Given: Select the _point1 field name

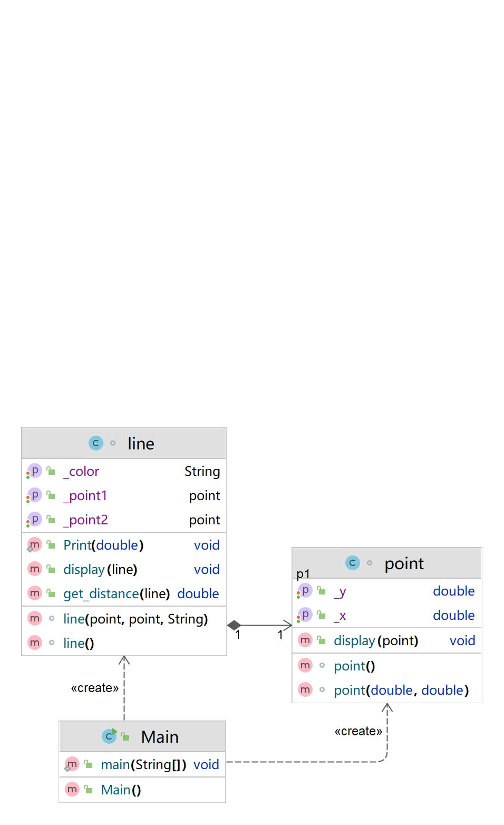Looking at the screenshot, I should [85, 496].
